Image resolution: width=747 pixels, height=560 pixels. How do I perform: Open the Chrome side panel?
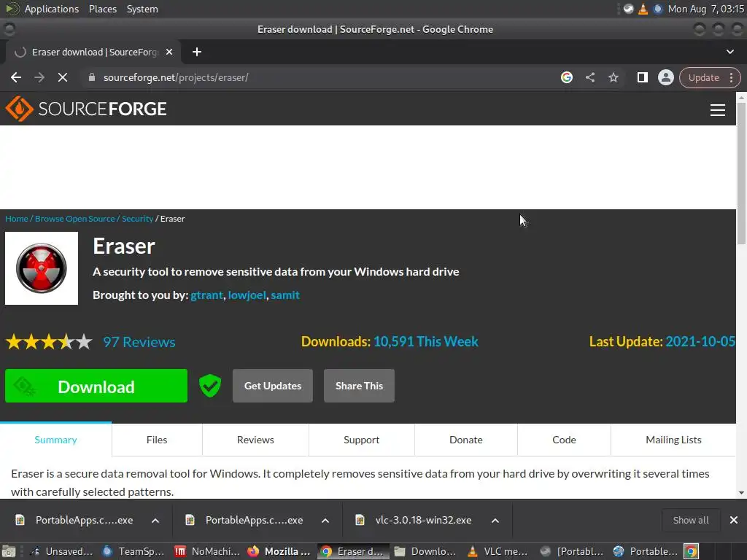(642, 77)
